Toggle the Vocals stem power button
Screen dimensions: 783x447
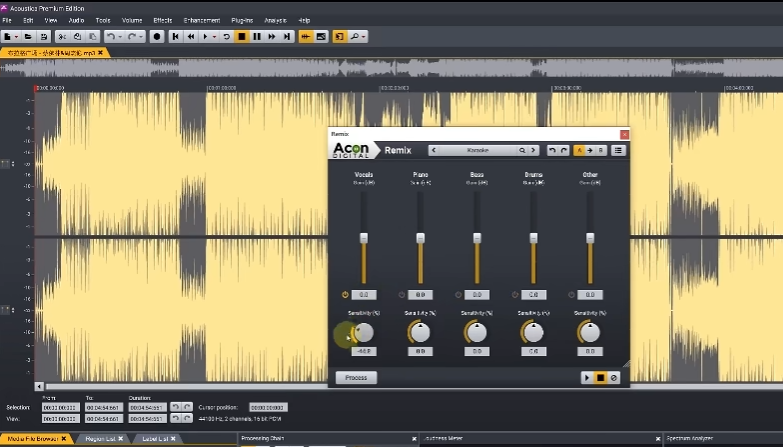[x=346, y=295]
